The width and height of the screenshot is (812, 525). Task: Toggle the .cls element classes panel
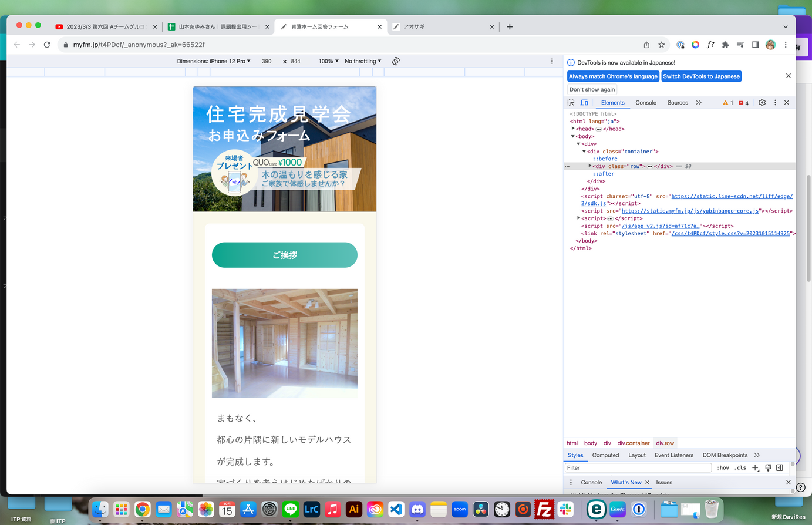pos(740,468)
